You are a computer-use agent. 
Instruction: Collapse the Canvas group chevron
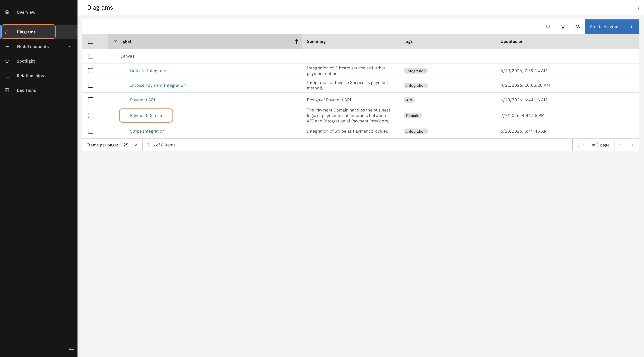click(x=115, y=55)
